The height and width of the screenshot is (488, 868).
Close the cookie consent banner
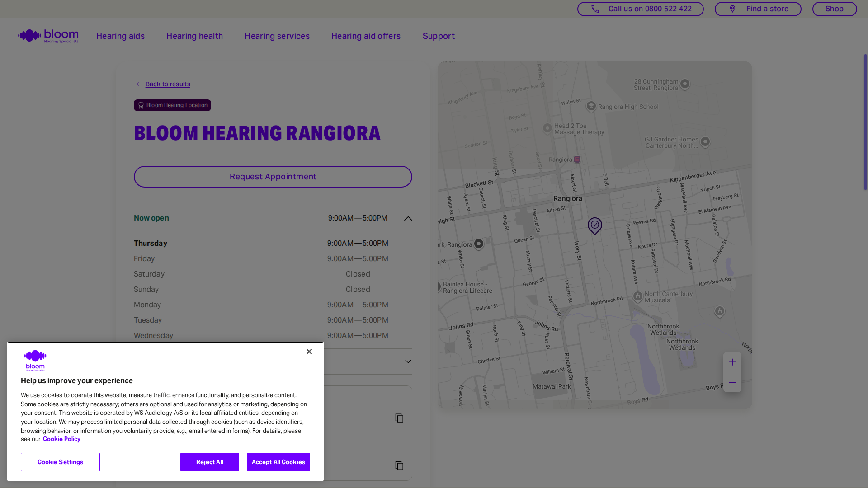coord(309,352)
